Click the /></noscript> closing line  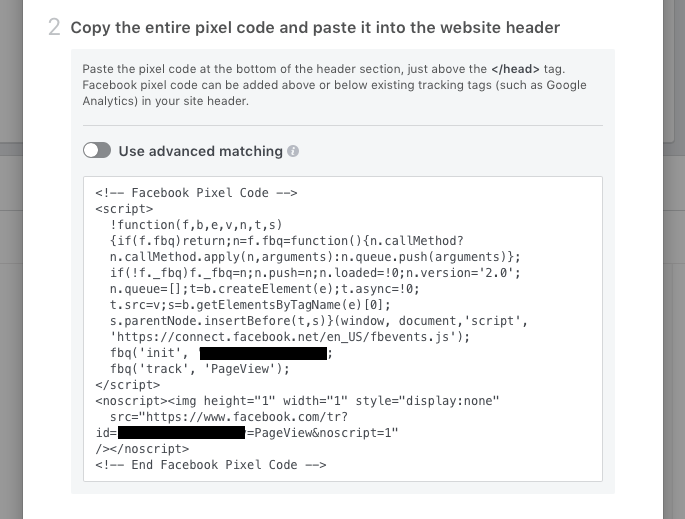[x=142, y=449]
